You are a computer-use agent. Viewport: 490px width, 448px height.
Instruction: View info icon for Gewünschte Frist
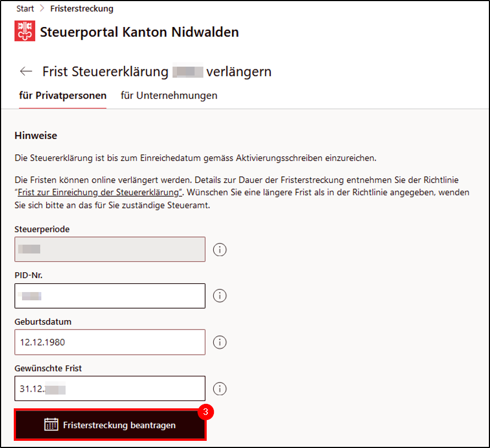click(220, 388)
